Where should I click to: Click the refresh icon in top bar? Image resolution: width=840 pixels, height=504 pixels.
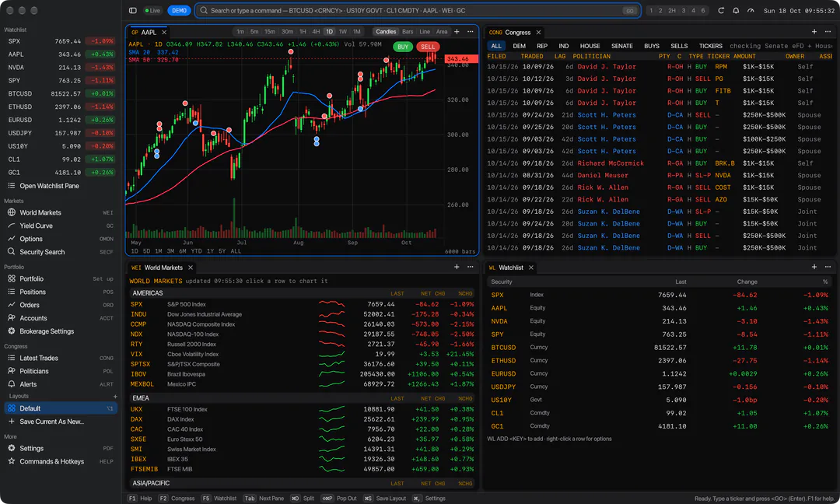721,11
